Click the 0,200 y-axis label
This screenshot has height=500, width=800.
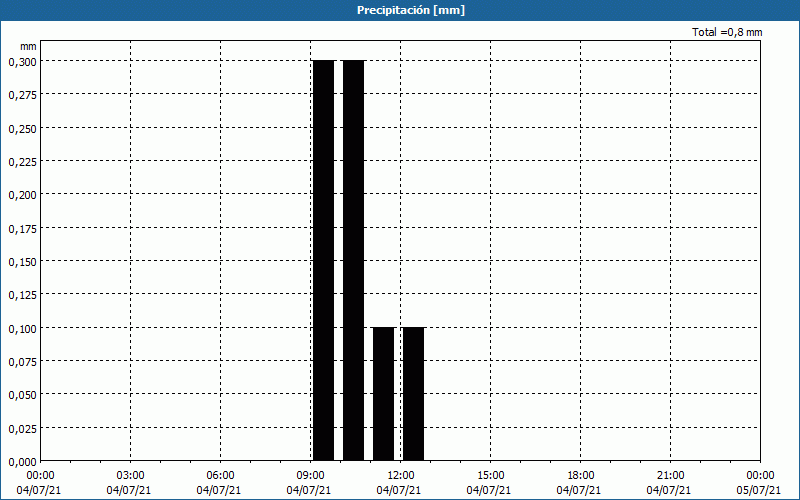point(22,195)
